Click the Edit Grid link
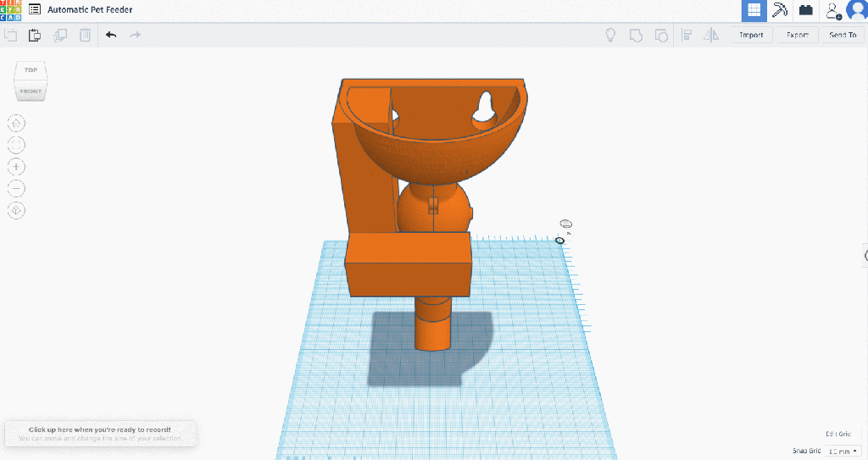The image size is (868, 460). pyautogui.click(x=838, y=434)
